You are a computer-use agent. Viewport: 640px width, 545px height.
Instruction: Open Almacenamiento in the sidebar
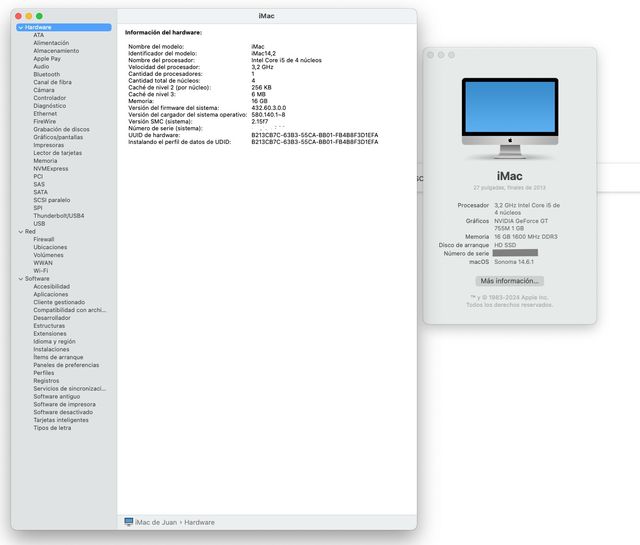point(56,51)
